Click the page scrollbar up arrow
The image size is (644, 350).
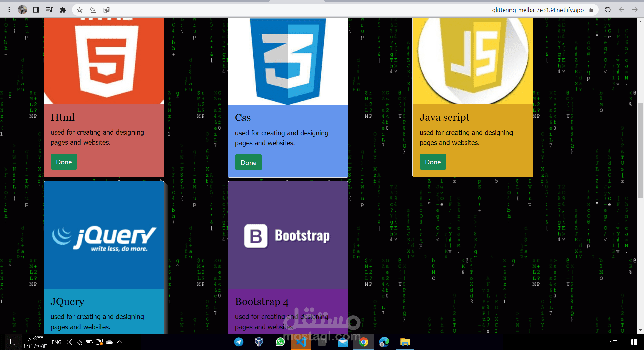point(640,21)
